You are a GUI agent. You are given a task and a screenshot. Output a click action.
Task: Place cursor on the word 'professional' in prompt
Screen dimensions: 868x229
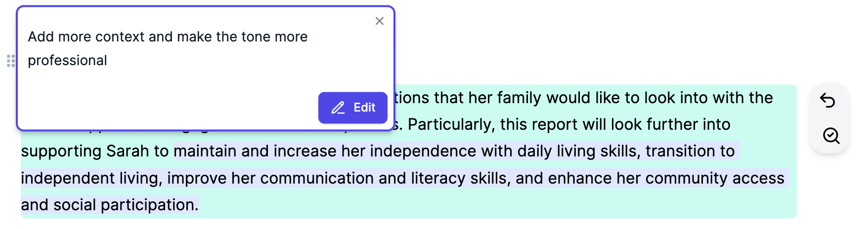pyautogui.click(x=67, y=61)
